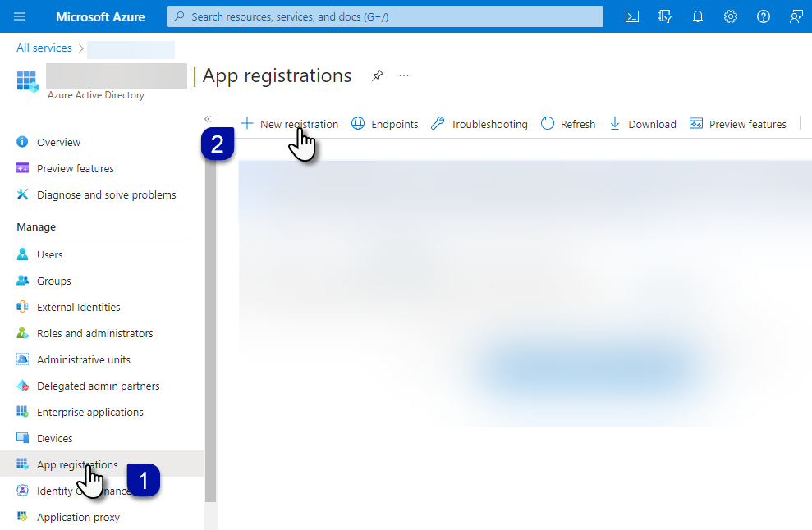Click the Troubleshooting wrench icon
The width and height of the screenshot is (812, 530).
pos(438,124)
